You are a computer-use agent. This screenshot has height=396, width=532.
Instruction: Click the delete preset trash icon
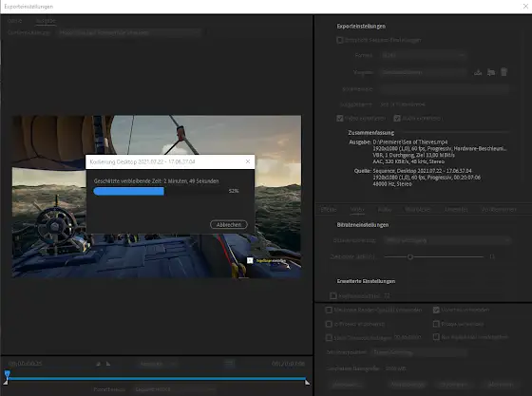pos(503,72)
